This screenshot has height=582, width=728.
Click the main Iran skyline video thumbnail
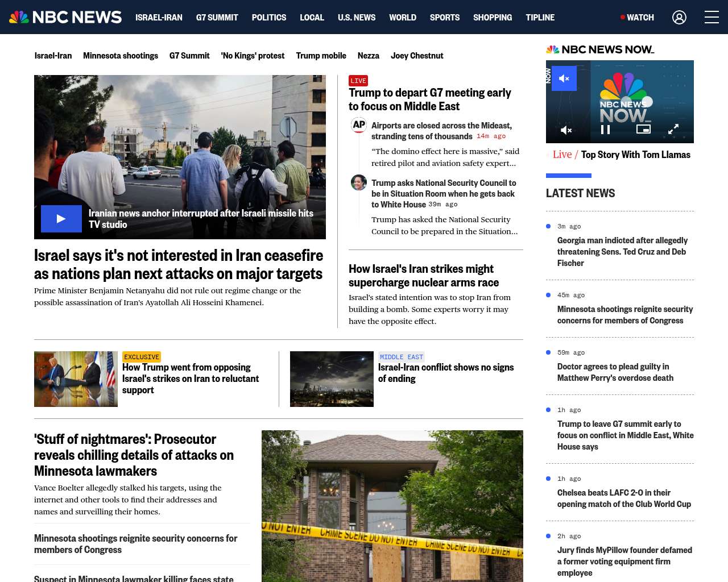180,157
